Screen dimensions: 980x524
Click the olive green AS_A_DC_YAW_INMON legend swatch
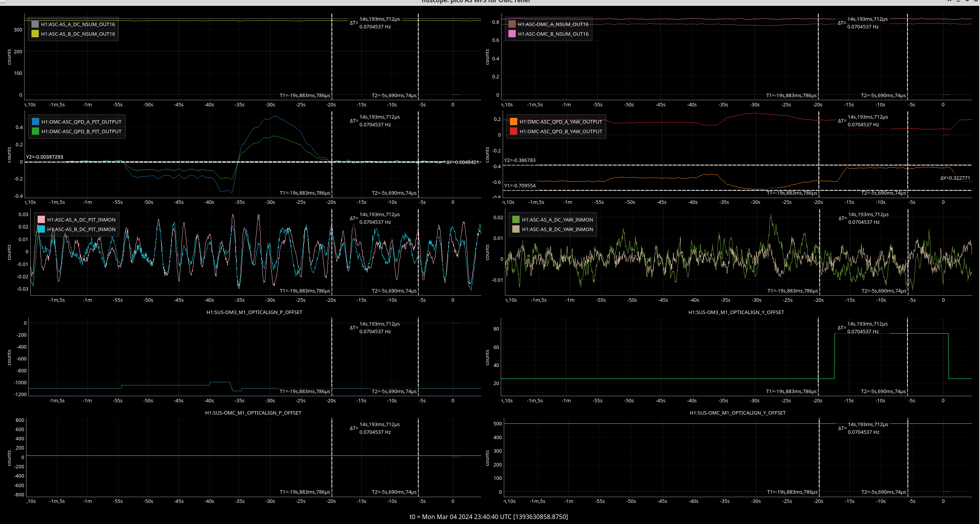[x=516, y=220]
